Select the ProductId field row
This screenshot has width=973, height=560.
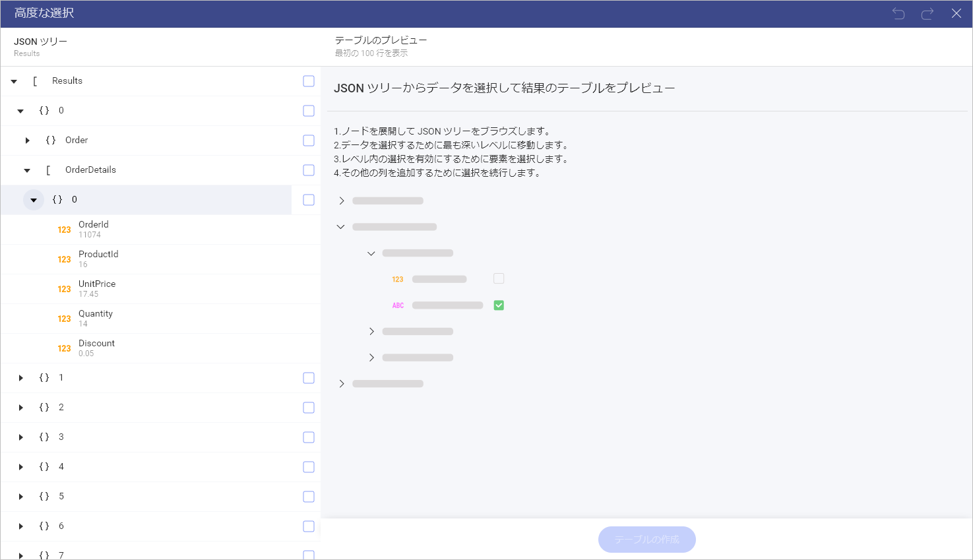[x=160, y=259]
